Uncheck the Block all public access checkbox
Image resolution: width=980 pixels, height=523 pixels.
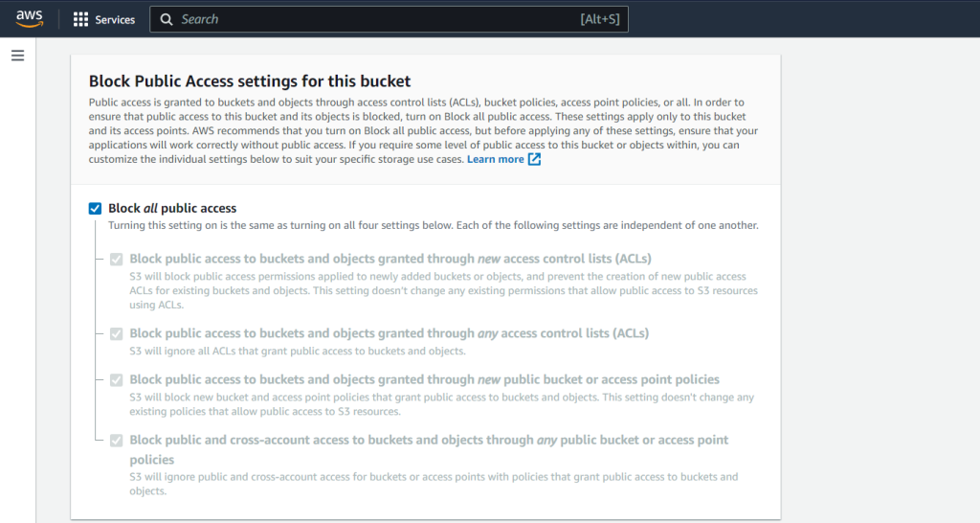pos(95,208)
